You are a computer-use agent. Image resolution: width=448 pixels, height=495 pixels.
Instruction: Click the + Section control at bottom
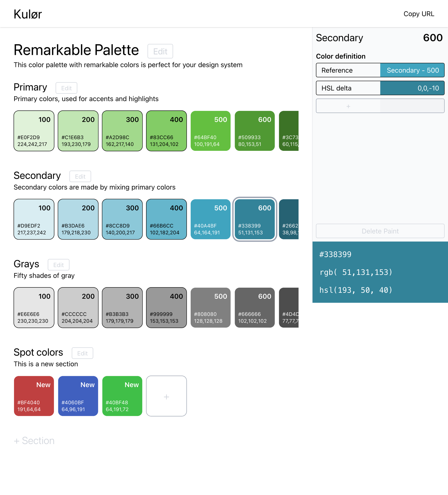tap(34, 440)
